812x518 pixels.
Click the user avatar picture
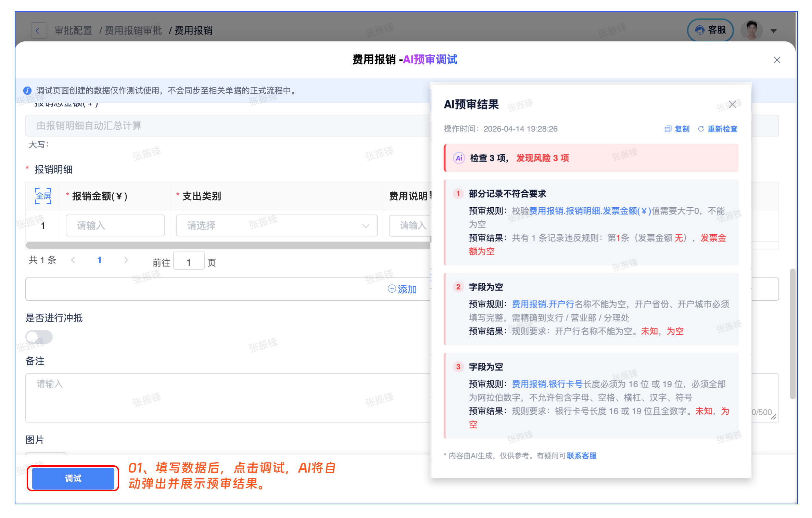point(751,30)
